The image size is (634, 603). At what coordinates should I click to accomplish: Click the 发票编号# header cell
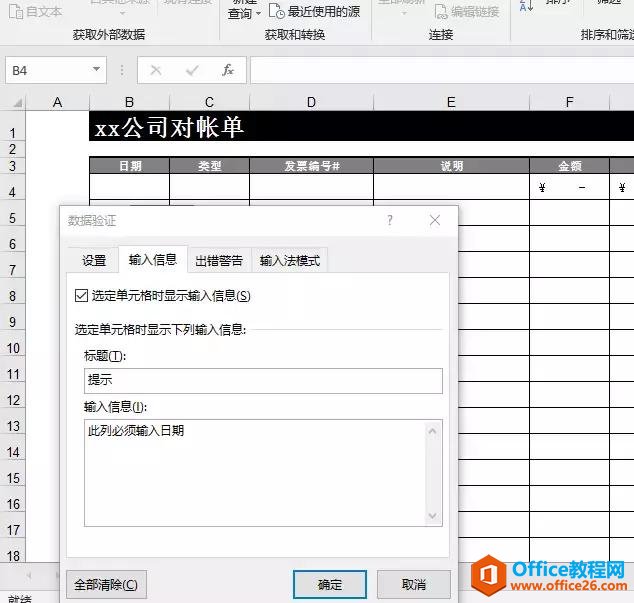point(311,166)
